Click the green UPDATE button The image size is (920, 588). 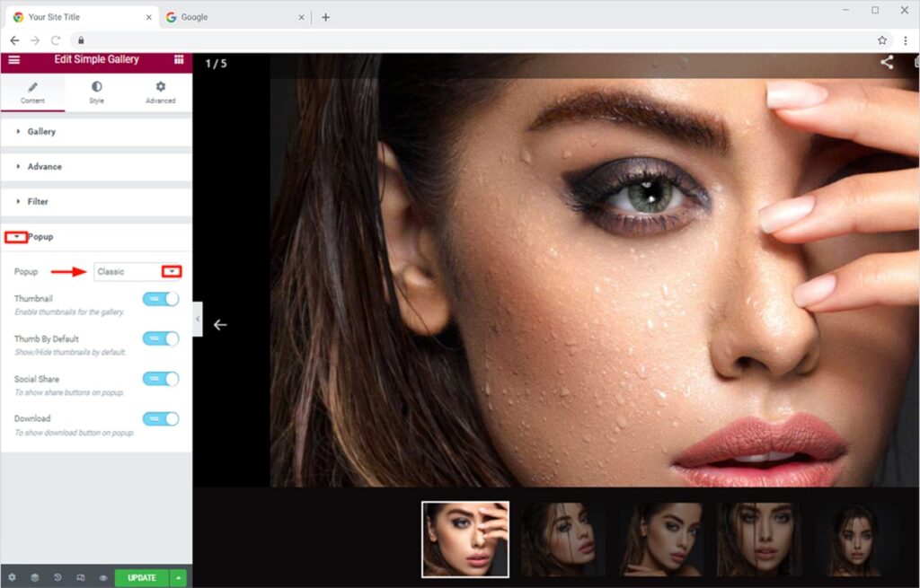(x=141, y=578)
